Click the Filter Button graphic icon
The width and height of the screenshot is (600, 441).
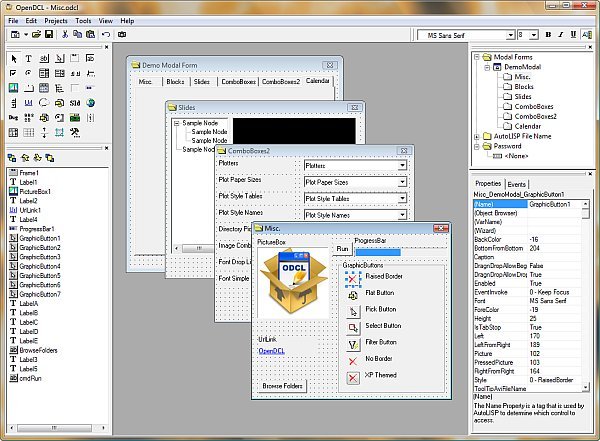coord(353,345)
